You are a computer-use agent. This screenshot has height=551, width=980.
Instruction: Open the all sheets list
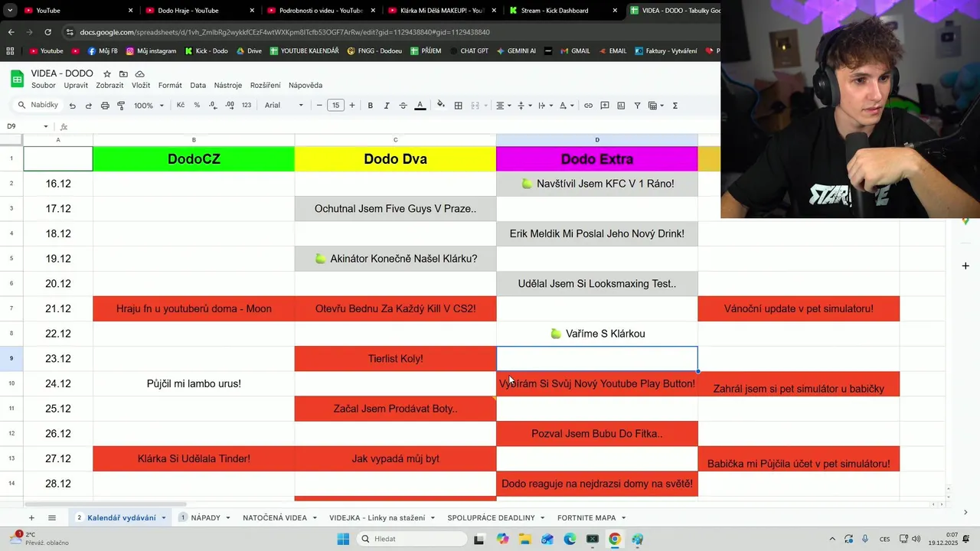52,518
